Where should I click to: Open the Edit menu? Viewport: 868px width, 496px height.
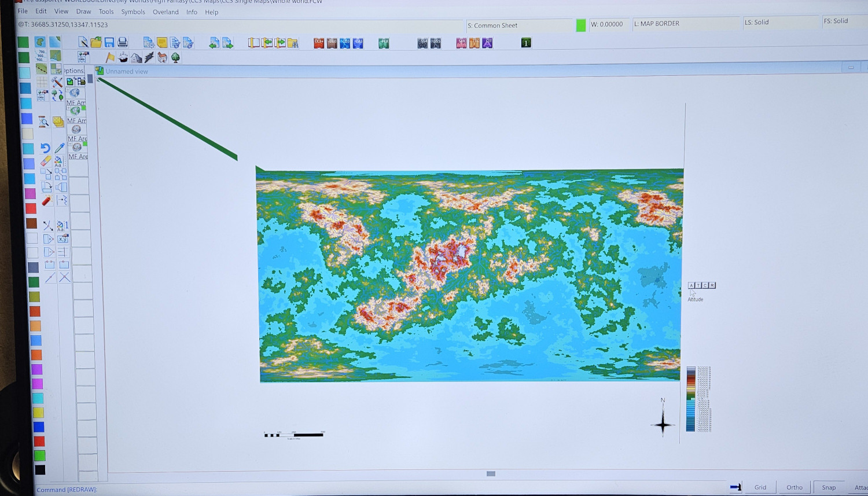pos(41,11)
